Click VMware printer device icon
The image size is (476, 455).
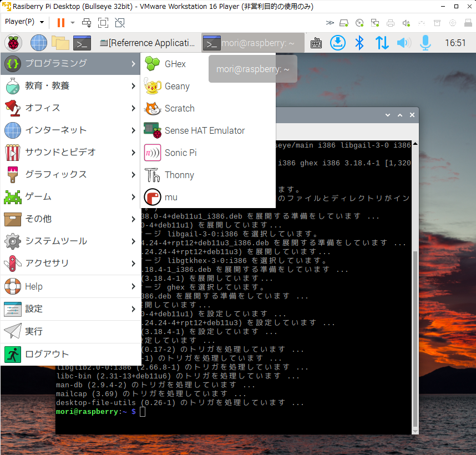pyautogui.click(x=391, y=23)
